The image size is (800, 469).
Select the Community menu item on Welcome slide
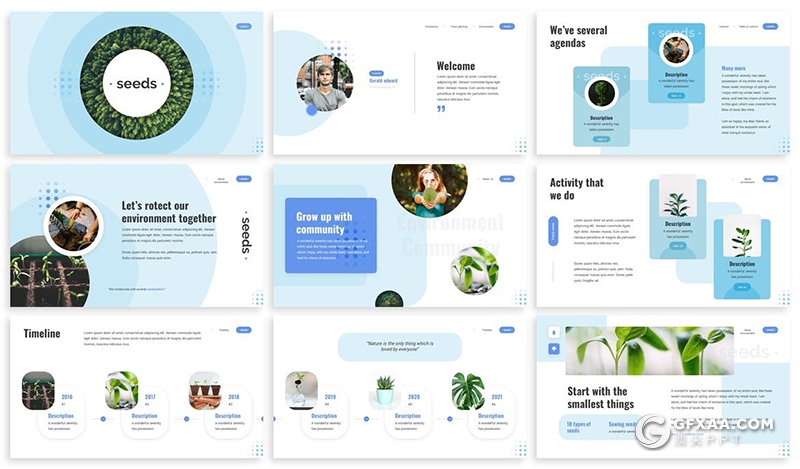tap(432, 27)
